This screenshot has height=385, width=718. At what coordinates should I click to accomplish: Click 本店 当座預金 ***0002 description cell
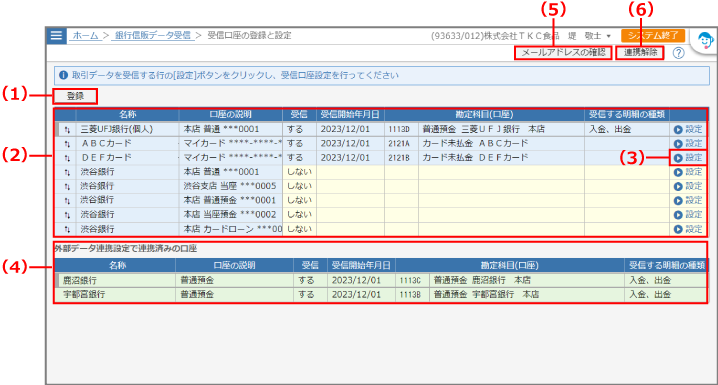click(230, 215)
